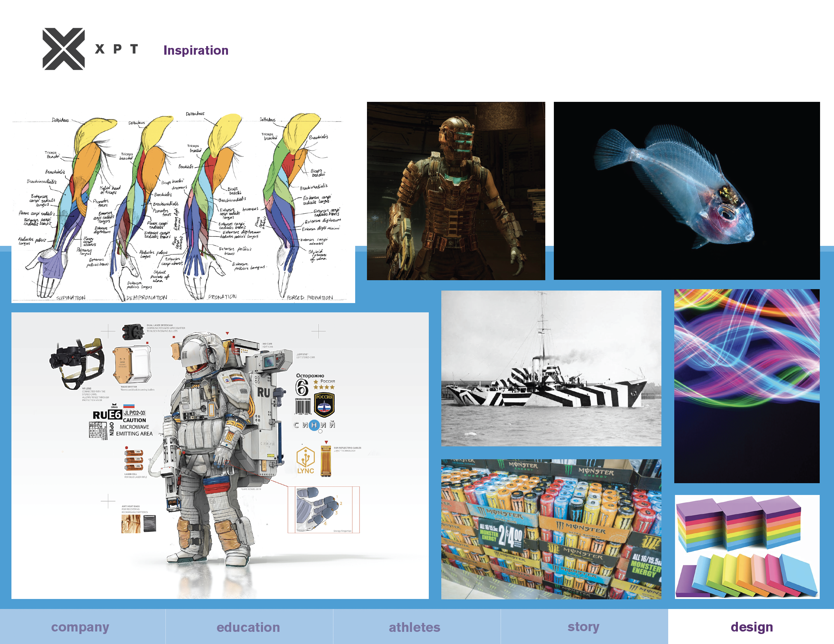Select the rainbow sticky notes image
This screenshot has width=834, height=644.
click(746, 546)
